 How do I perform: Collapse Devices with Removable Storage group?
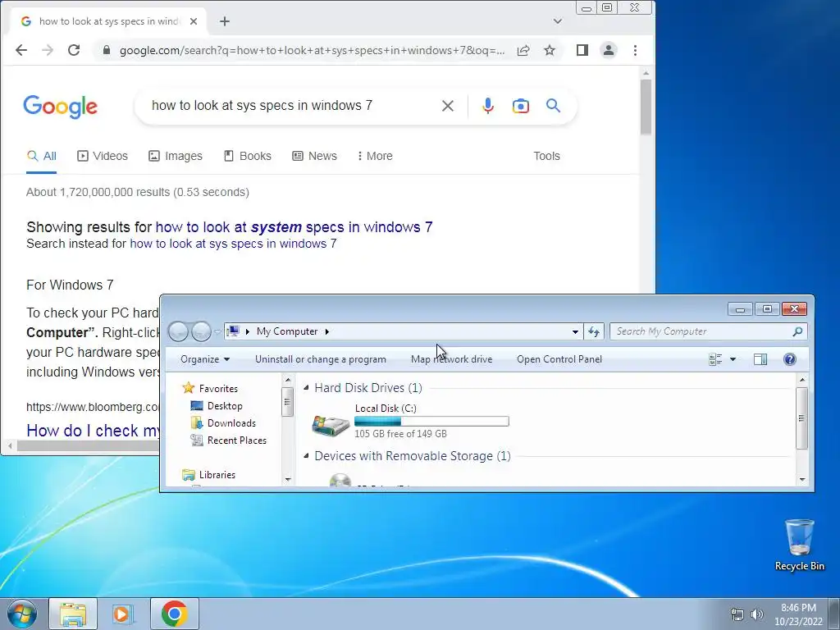[306, 456]
